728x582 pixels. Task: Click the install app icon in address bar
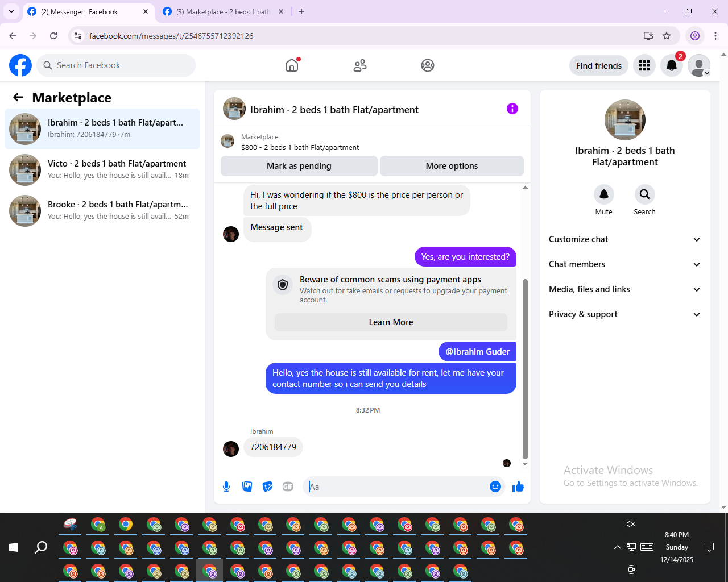(x=648, y=36)
